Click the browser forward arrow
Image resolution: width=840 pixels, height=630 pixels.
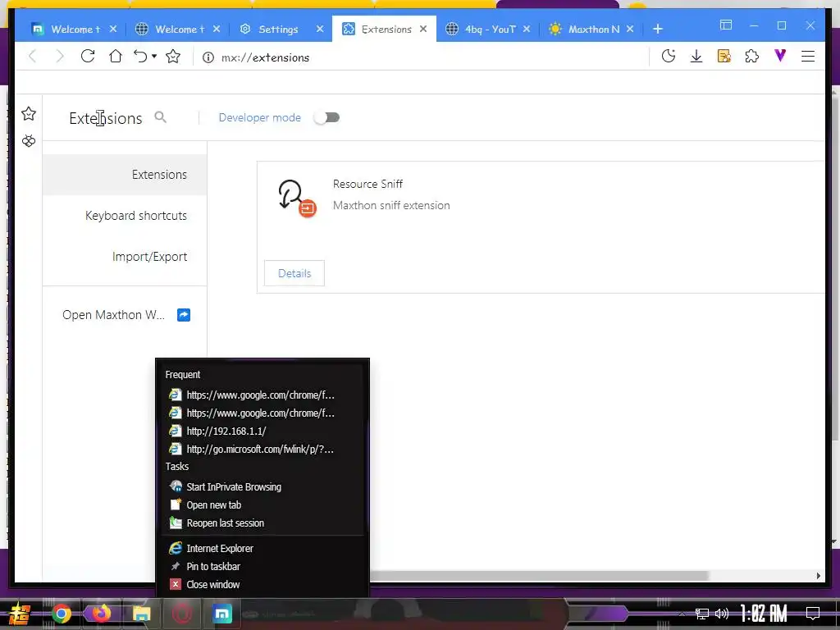coord(59,57)
